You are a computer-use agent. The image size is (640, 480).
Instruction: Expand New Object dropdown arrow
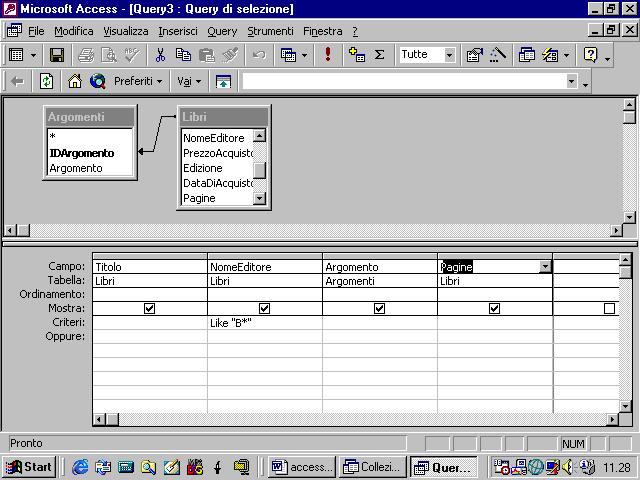point(566,55)
